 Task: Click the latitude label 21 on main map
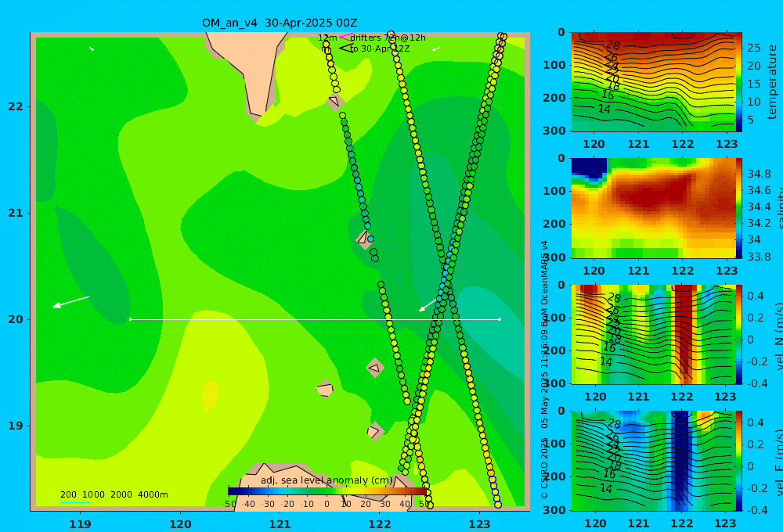16,213
